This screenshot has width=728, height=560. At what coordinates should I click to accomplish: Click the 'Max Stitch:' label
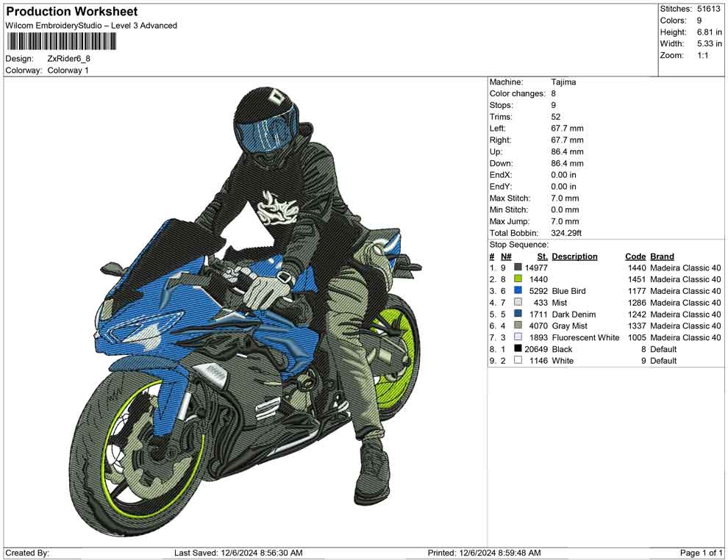pyautogui.click(x=510, y=198)
